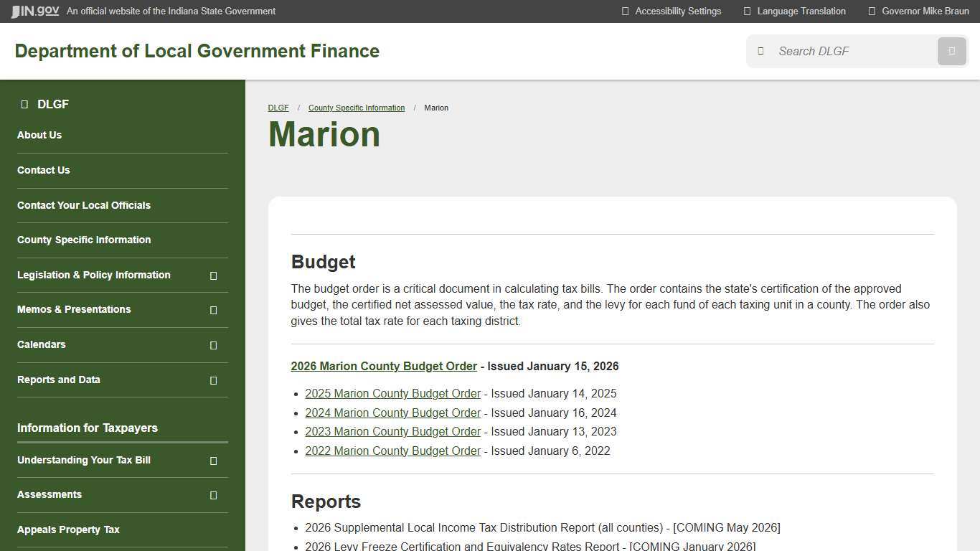Expand the Memos & Presentations section
The height and width of the screenshot is (551, 980).
pyautogui.click(x=213, y=310)
